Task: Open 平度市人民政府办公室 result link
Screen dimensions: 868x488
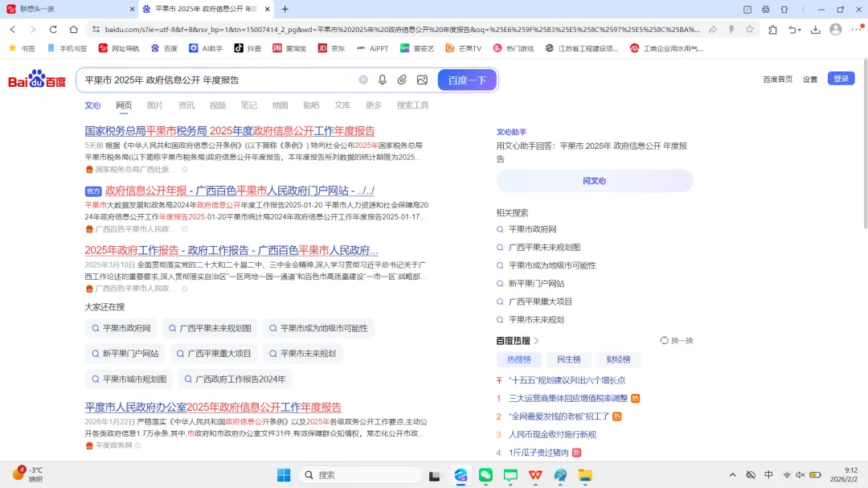Action: click(x=213, y=407)
